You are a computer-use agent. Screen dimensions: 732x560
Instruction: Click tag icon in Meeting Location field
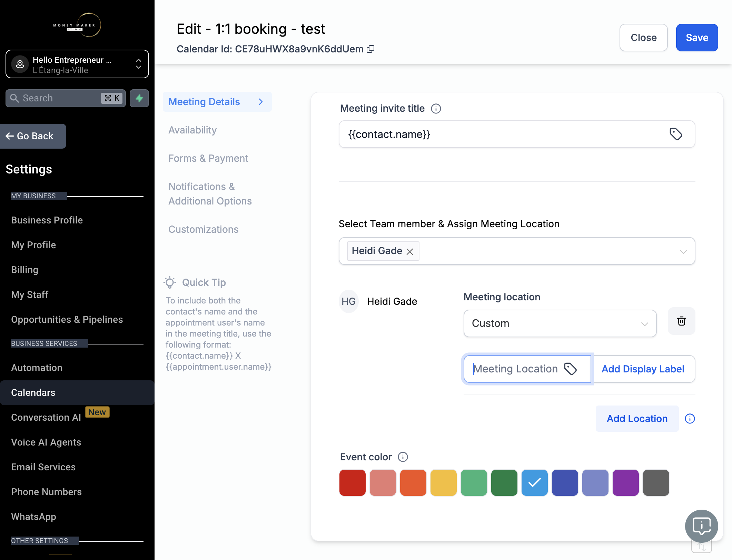pyautogui.click(x=571, y=369)
